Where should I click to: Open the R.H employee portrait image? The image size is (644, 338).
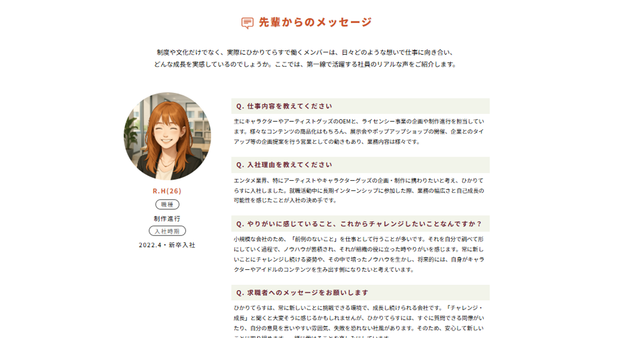tap(167, 136)
